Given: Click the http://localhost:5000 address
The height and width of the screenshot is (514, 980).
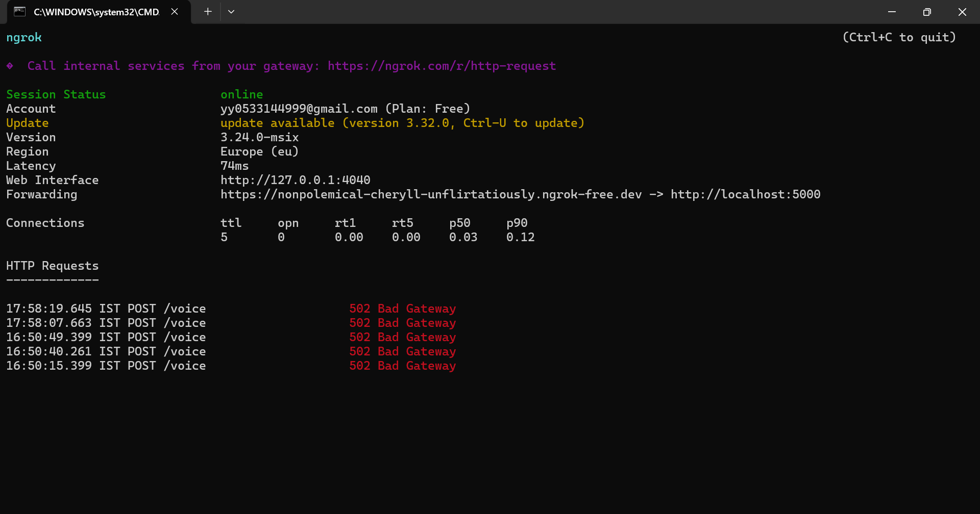Looking at the screenshot, I should pos(745,194).
